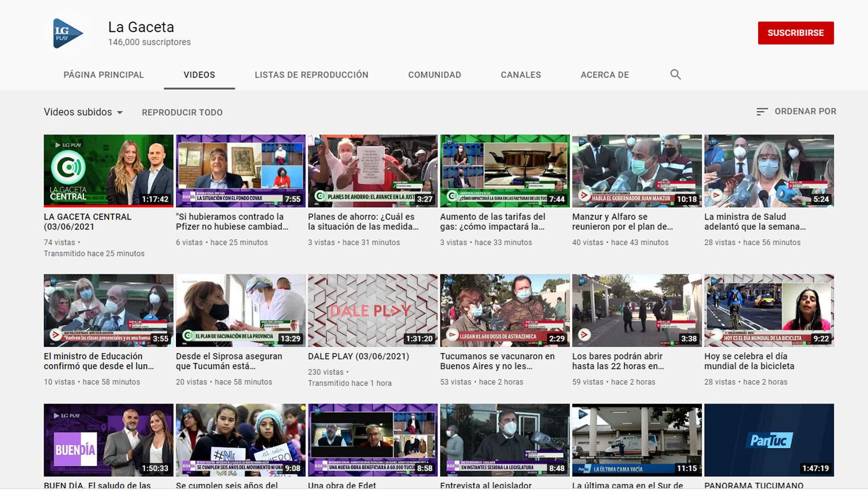This screenshot has width=868, height=492.
Task: Open the Salud minister thumbnail lasting 5:24
Action: tap(769, 171)
